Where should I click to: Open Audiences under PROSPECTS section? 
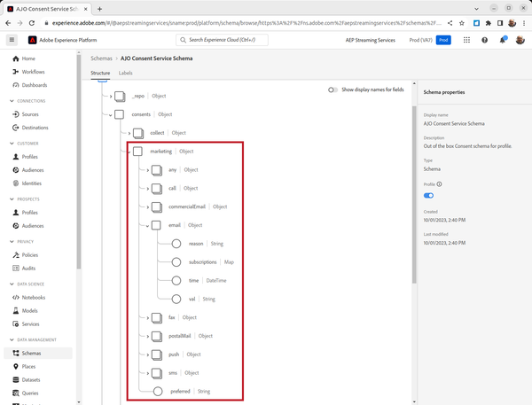point(33,226)
